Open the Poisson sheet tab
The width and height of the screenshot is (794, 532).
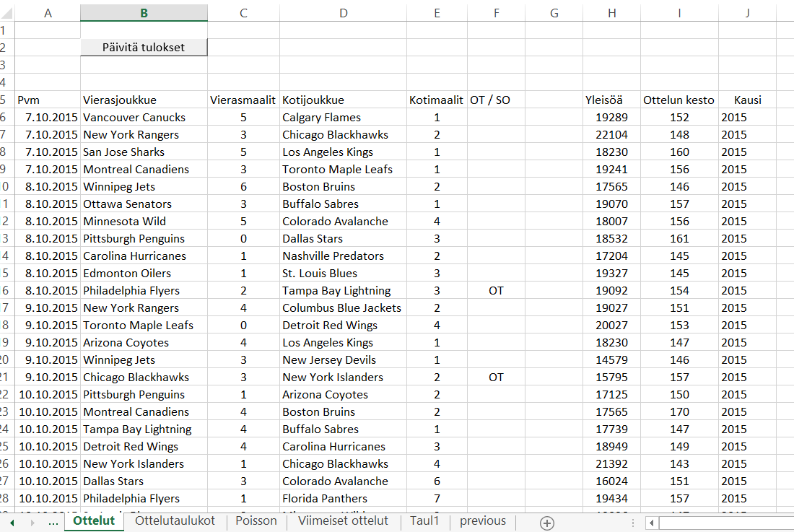coord(256,521)
